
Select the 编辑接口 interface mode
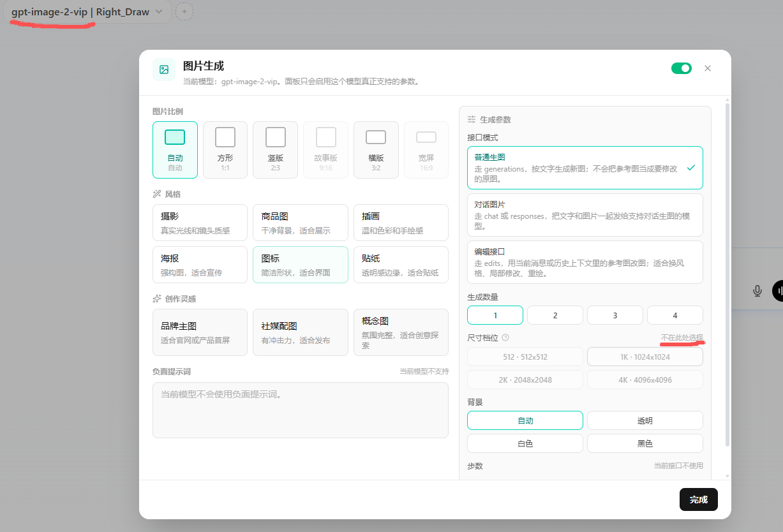[585, 262]
